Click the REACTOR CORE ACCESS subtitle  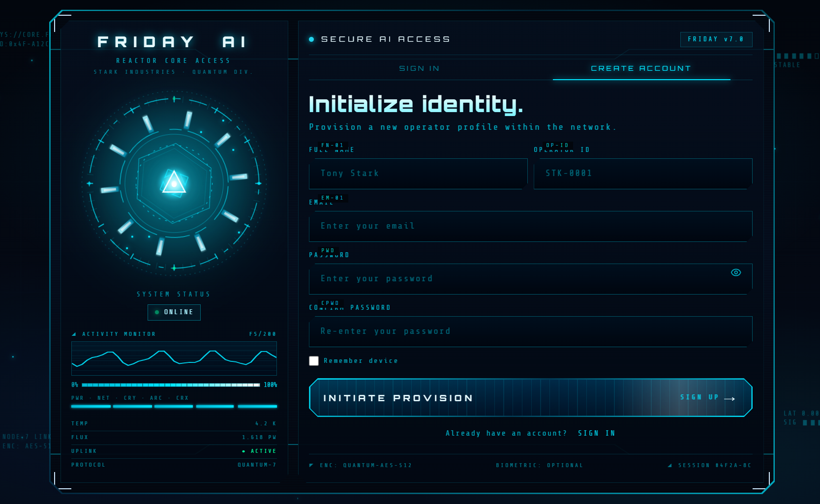tap(173, 61)
